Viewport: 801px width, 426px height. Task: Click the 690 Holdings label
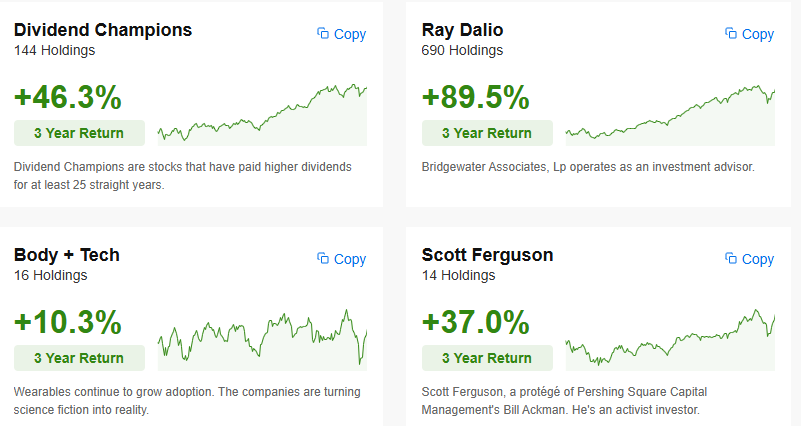coord(462,51)
